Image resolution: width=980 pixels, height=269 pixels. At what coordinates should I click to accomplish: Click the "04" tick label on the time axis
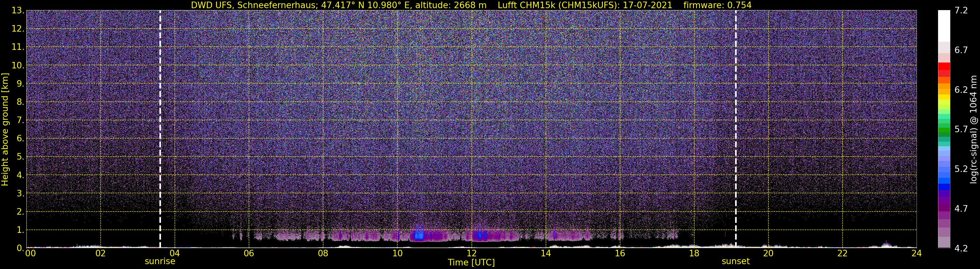[175, 254]
